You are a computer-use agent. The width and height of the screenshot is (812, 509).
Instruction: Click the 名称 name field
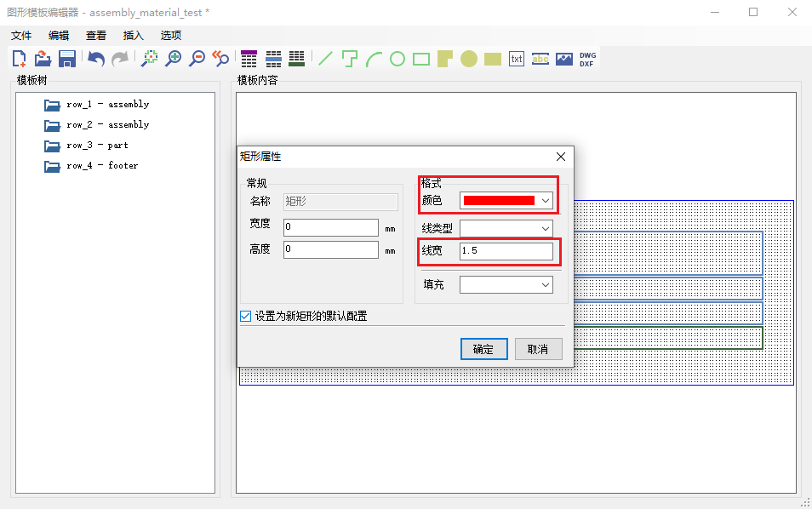click(x=340, y=202)
